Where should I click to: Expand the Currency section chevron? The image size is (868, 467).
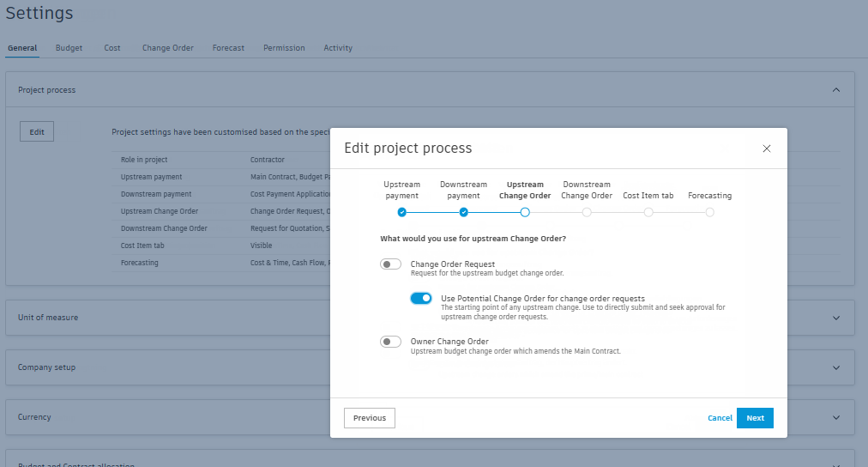click(x=836, y=417)
